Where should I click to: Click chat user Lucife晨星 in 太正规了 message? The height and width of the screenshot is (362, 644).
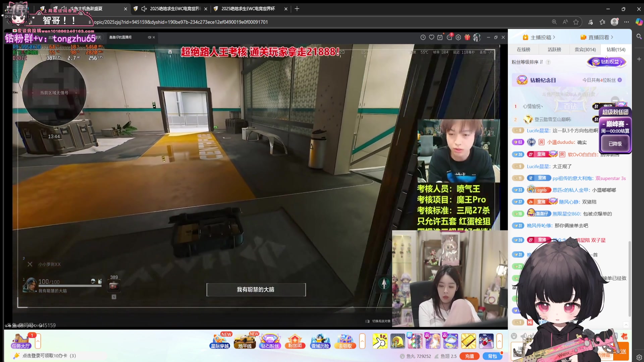[x=538, y=167]
